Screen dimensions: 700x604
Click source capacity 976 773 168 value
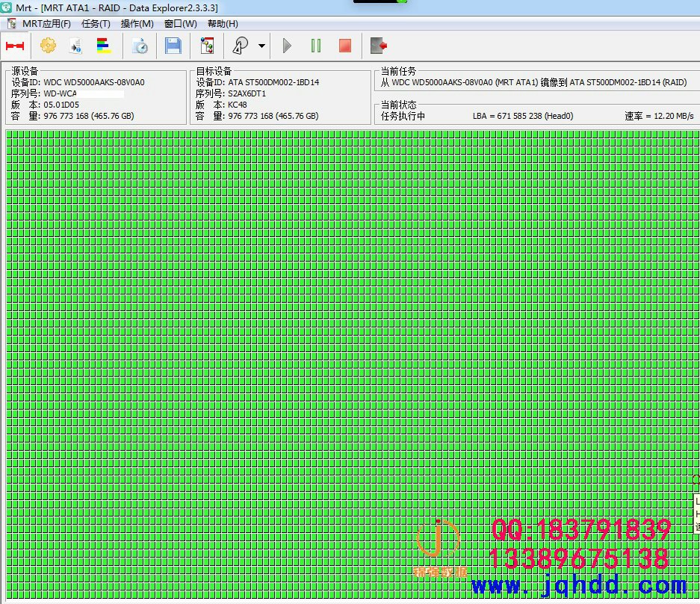point(88,116)
